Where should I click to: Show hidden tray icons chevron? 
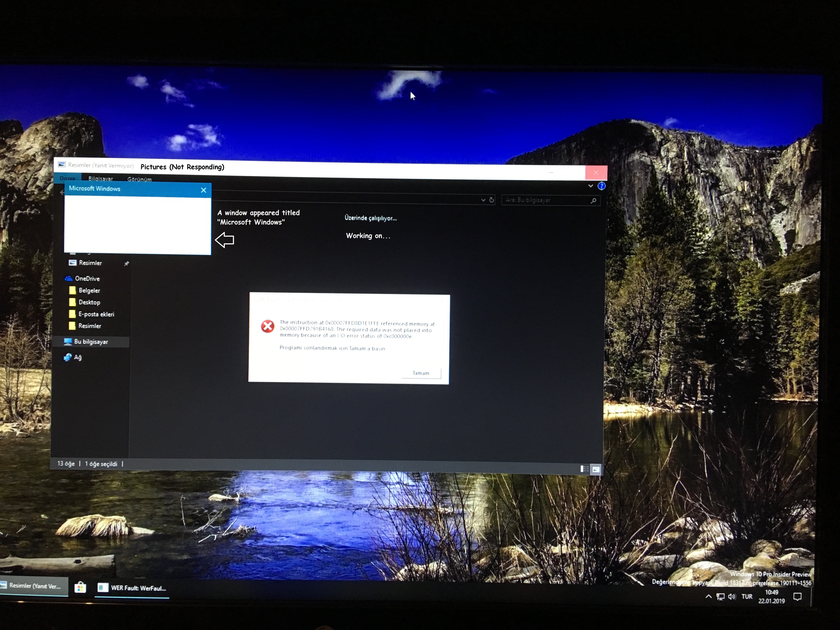click(709, 597)
